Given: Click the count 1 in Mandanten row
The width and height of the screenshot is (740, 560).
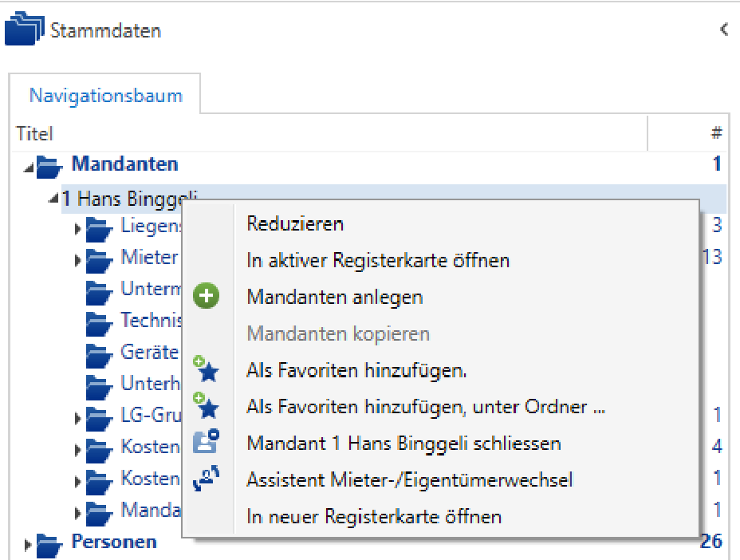Looking at the screenshot, I should tap(717, 164).
